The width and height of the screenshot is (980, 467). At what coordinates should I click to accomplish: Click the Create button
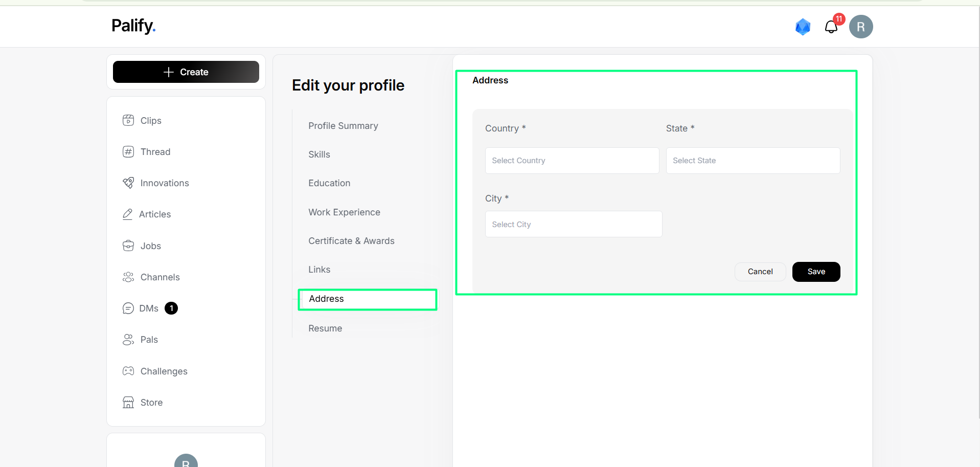[x=186, y=72]
